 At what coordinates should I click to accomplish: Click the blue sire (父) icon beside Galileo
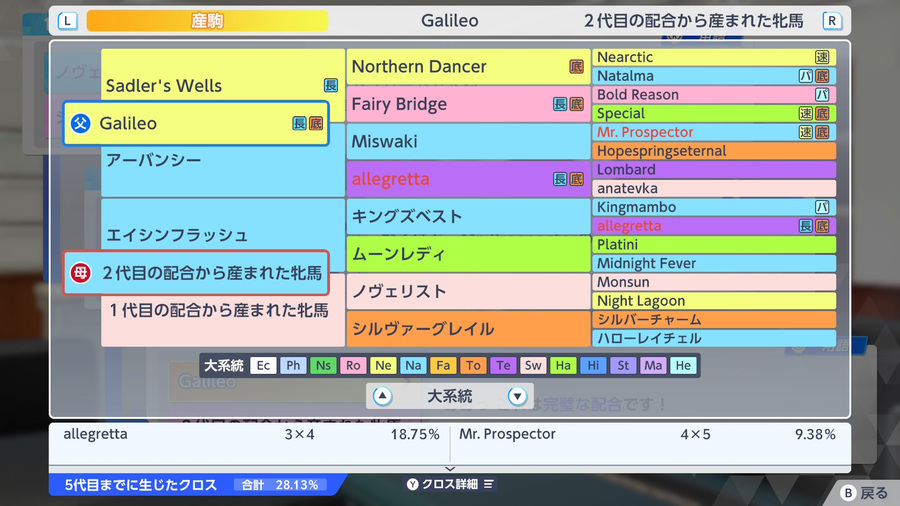point(80,123)
